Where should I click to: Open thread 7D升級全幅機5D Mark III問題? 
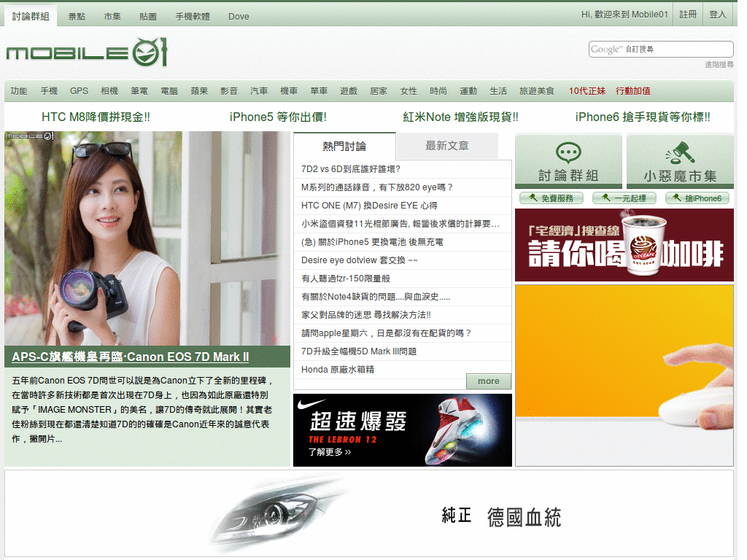point(359,351)
